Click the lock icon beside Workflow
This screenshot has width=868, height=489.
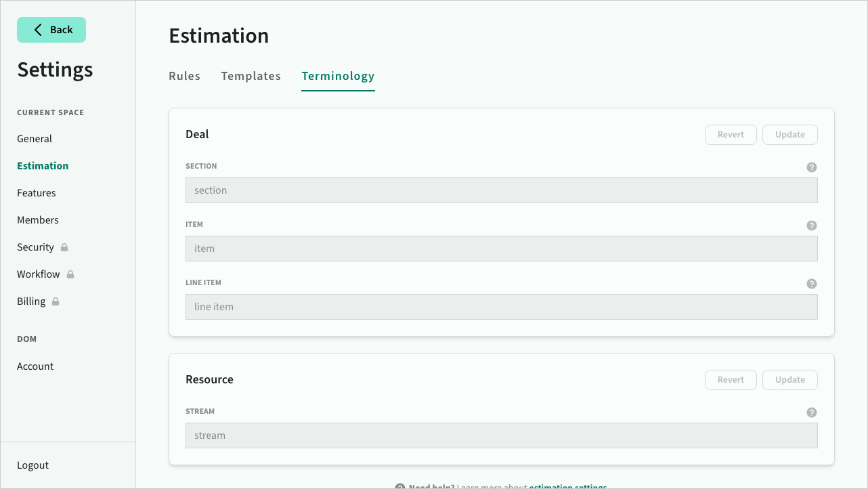coord(70,274)
